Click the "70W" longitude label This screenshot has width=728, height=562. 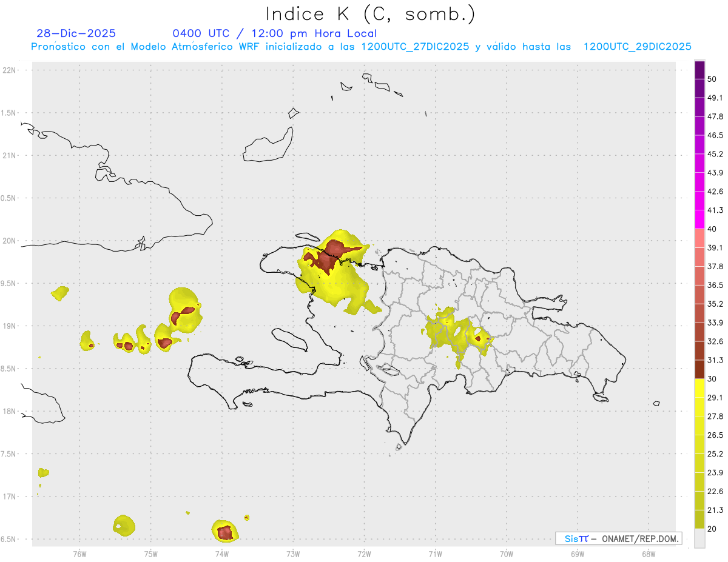(507, 554)
